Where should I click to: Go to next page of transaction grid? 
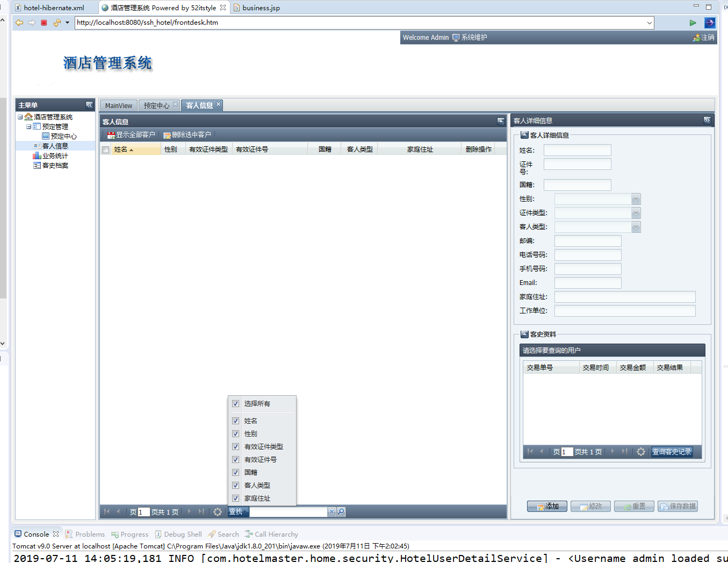click(612, 452)
